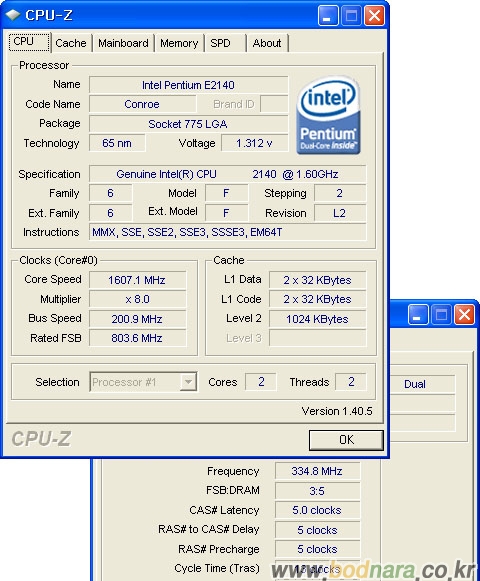Click the Stepping value 2
The width and height of the screenshot is (480, 581).
340,193
